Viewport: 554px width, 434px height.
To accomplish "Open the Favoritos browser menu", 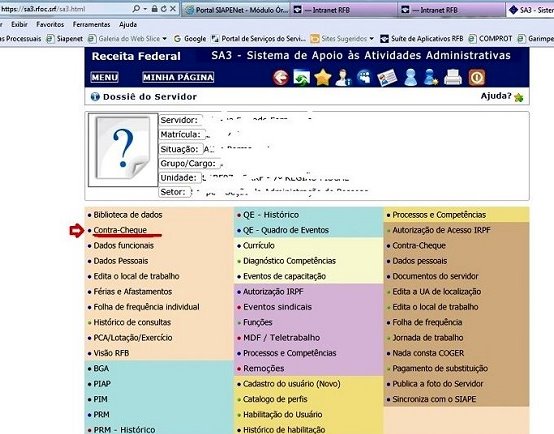I will click(x=50, y=24).
